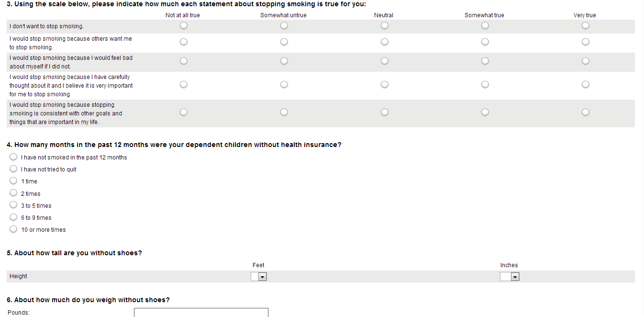The image size is (644, 317).
Task: Mark 'Somewhat true' for 'others want me to stop'
Action: [485, 42]
